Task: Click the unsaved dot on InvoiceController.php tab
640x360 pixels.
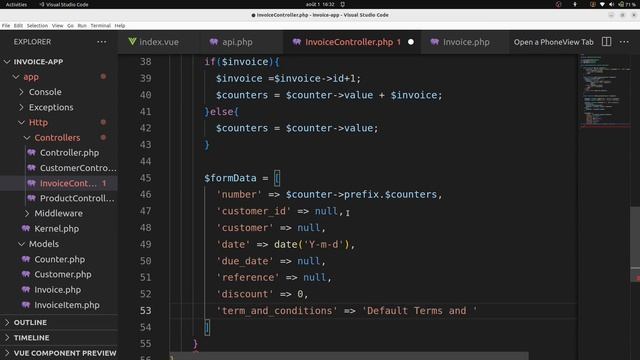Action: pyautogui.click(x=411, y=42)
